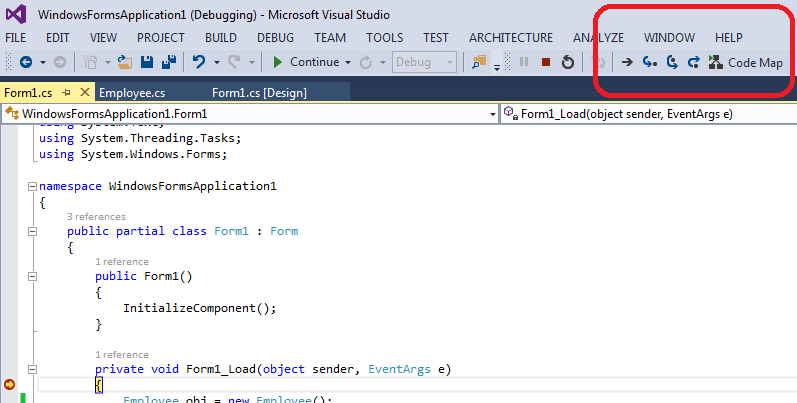Collapse the public Form1() constructor block
The height and width of the screenshot is (403, 797).
pos(33,276)
